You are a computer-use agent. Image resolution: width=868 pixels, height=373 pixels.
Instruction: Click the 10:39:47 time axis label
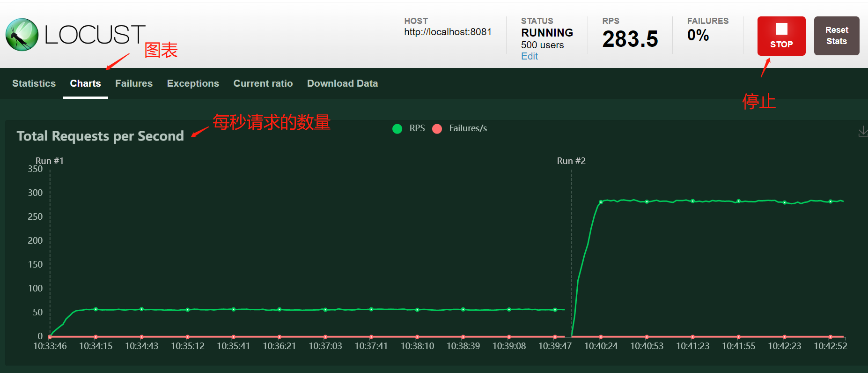point(555,346)
